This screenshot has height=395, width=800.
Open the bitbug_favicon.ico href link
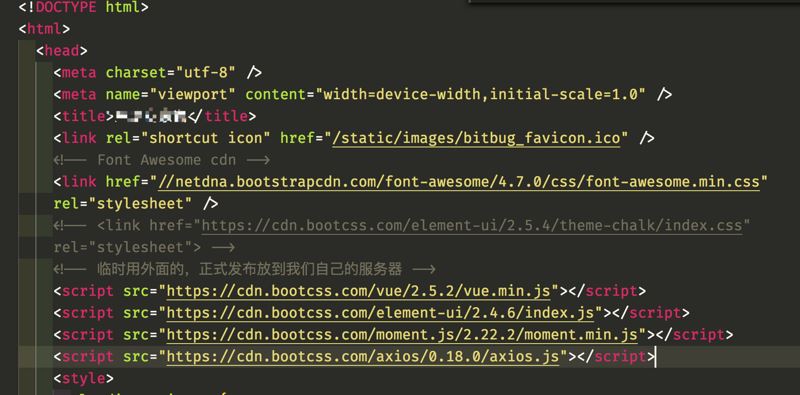pyautogui.click(x=476, y=138)
